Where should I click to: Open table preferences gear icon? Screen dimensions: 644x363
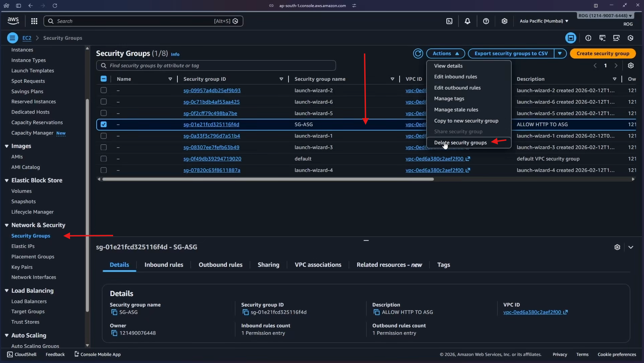[631, 66]
